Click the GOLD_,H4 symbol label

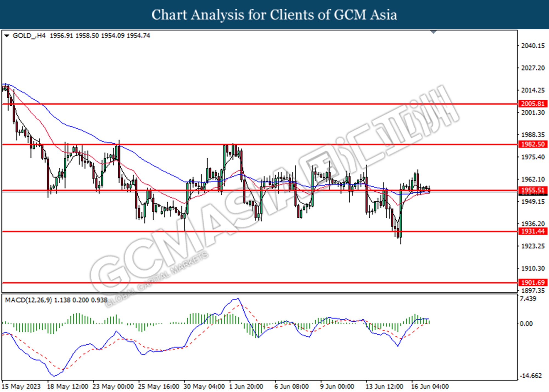29,36
